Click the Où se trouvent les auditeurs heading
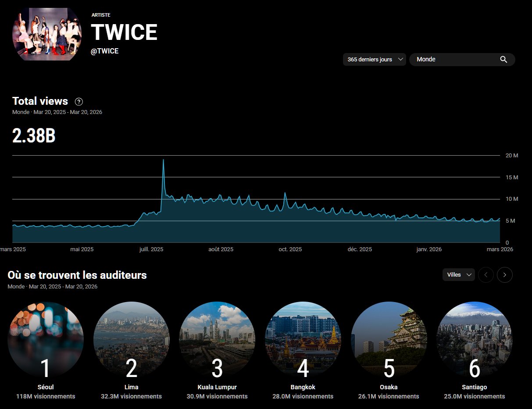The height and width of the screenshot is (409, 532). coord(77,275)
